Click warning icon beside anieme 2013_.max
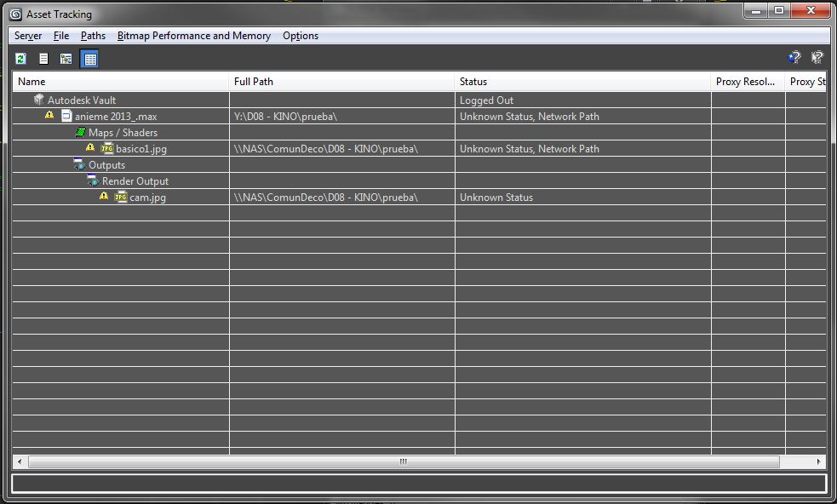 [x=49, y=115]
